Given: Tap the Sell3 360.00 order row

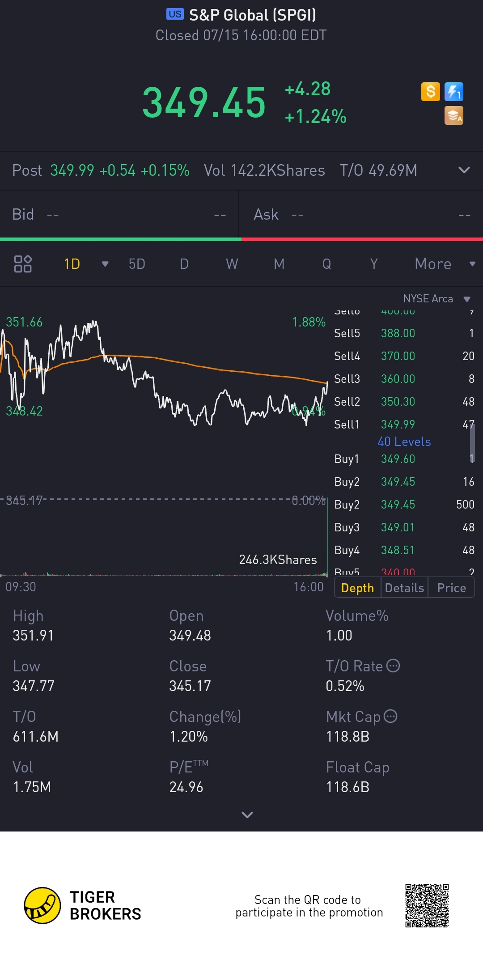Looking at the screenshot, I should pyautogui.click(x=404, y=379).
